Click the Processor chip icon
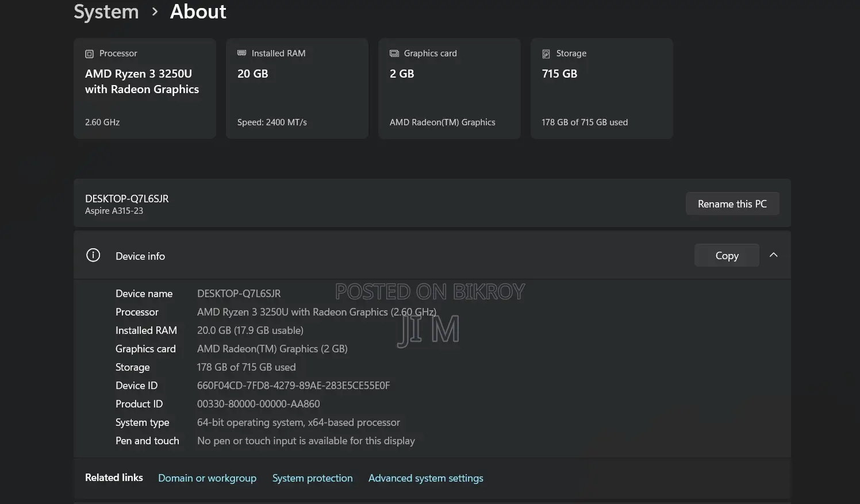Image resolution: width=860 pixels, height=504 pixels. [89, 53]
